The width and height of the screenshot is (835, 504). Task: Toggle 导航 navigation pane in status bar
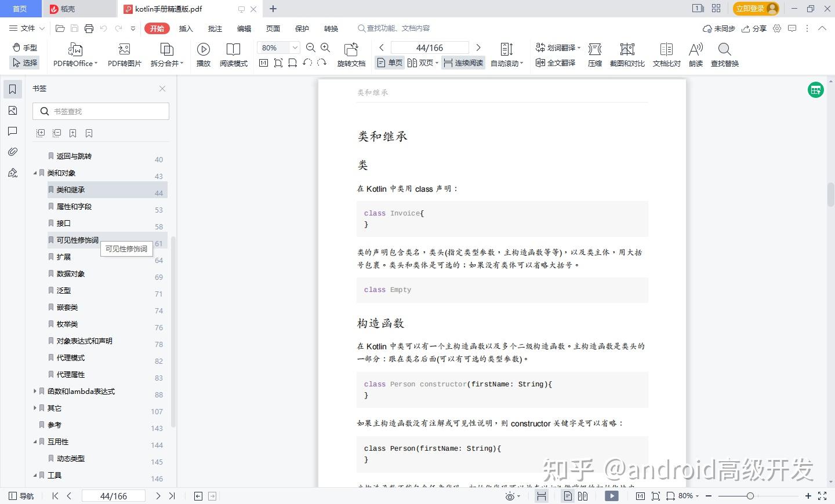21,496
